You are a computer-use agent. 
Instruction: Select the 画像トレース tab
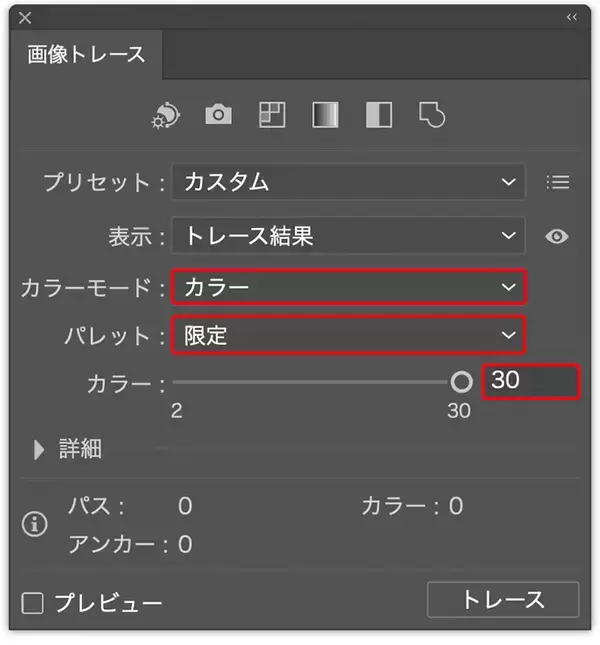86,54
